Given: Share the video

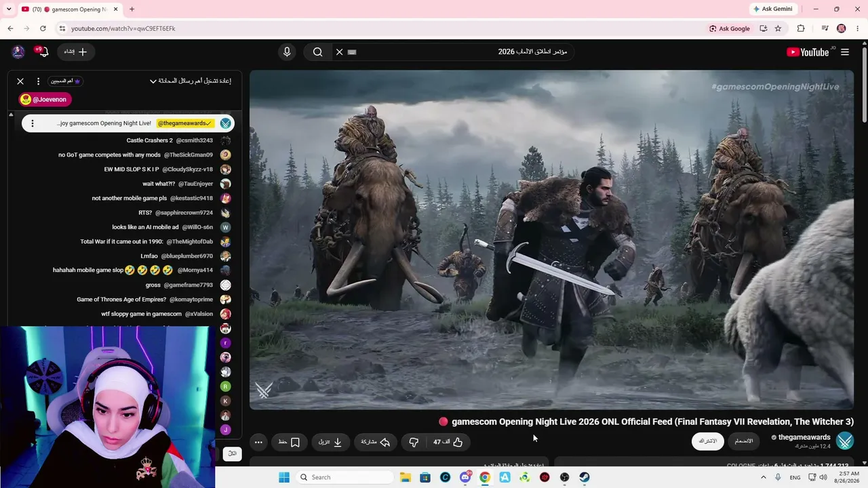Looking at the screenshot, I should [376, 442].
